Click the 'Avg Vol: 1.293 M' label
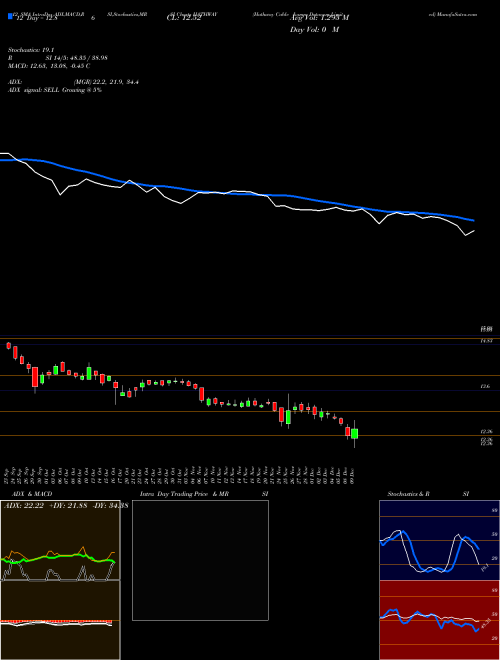 click(319, 18)
